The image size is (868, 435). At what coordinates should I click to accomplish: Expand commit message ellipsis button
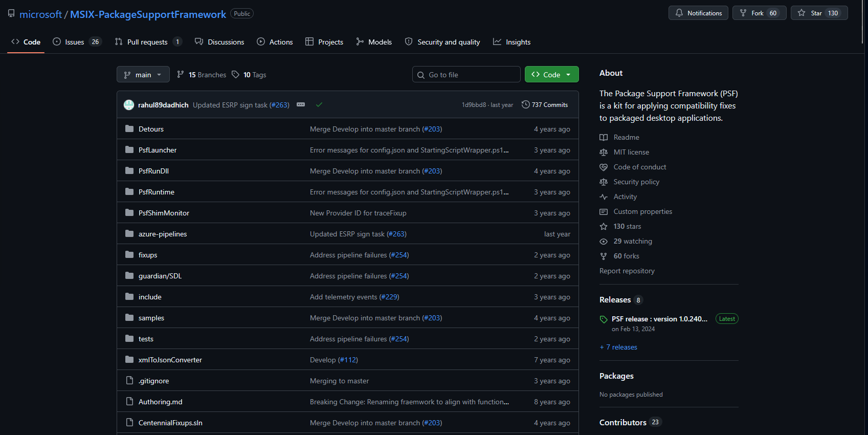pos(301,105)
